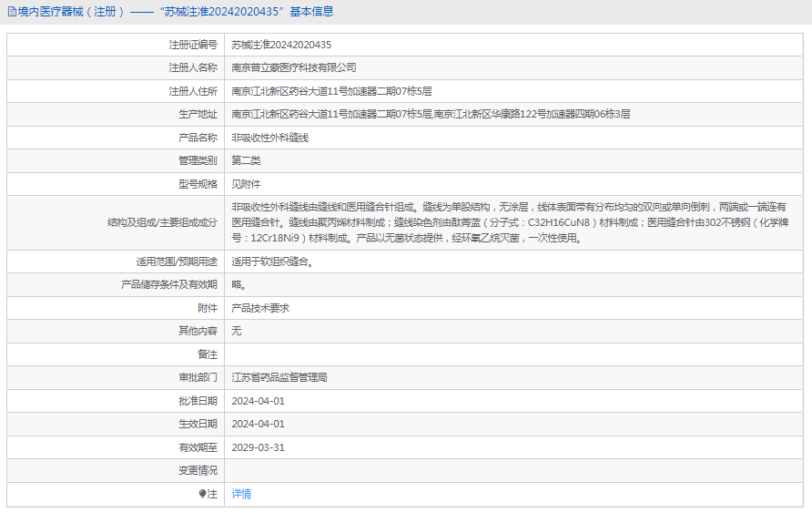Viewport: 812px width, 513px height.
Task: Click the label 产品名称
Action: (198, 138)
